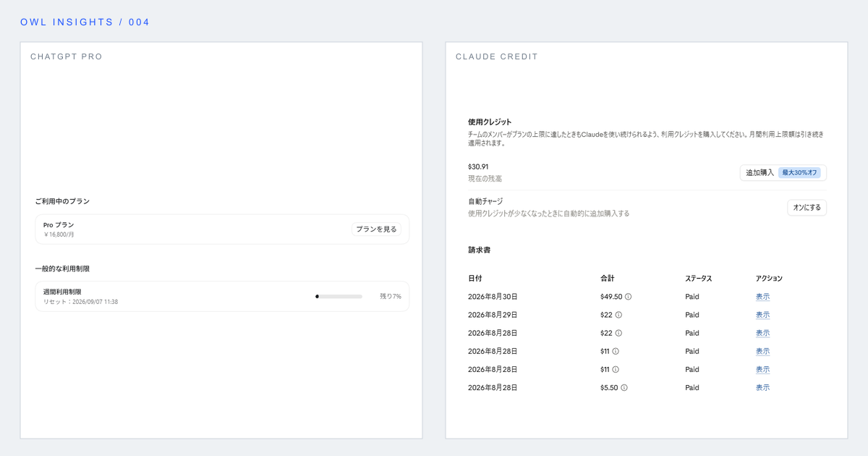Click Paid status in the $49.50 row
868x456 pixels.
tap(692, 297)
